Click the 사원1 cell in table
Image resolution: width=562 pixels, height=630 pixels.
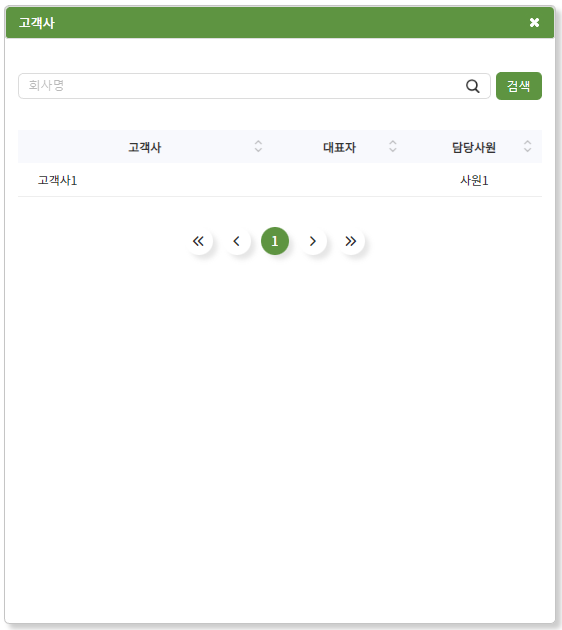tap(474, 180)
